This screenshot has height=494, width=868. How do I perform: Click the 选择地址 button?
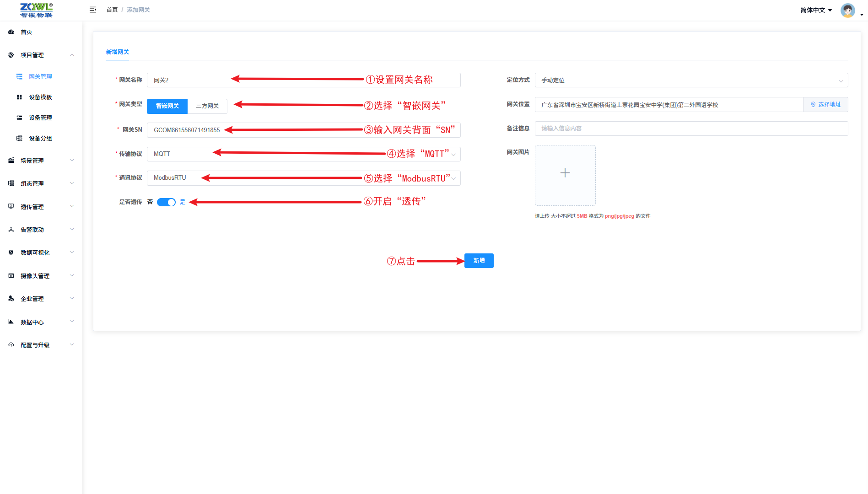click(x=825, y=105)
